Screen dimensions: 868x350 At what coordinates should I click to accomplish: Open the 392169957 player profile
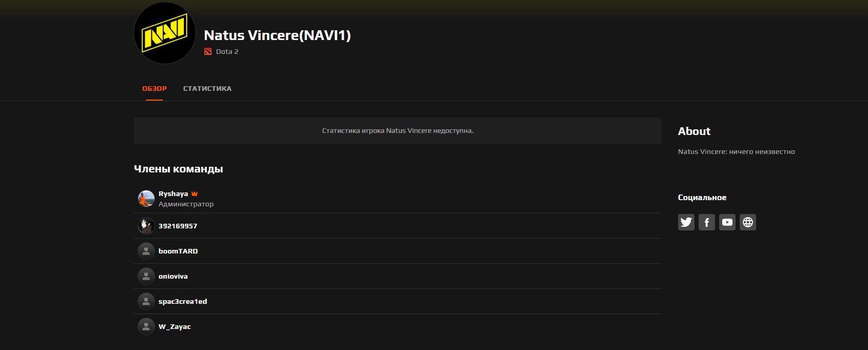coord(178,226)
